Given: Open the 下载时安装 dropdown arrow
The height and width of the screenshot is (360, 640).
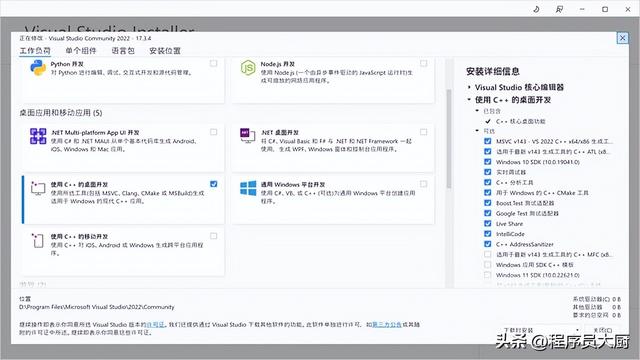Looking at the screenshot, I should click(577, 330).
